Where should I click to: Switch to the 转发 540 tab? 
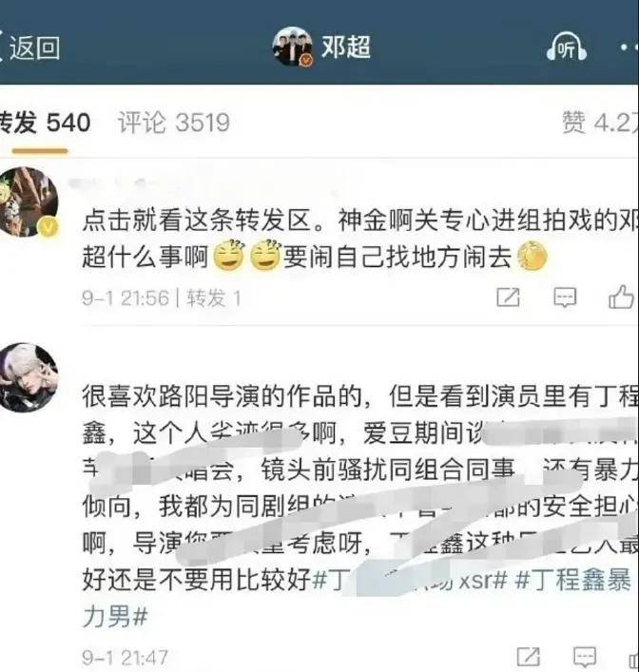coord(45,123)
